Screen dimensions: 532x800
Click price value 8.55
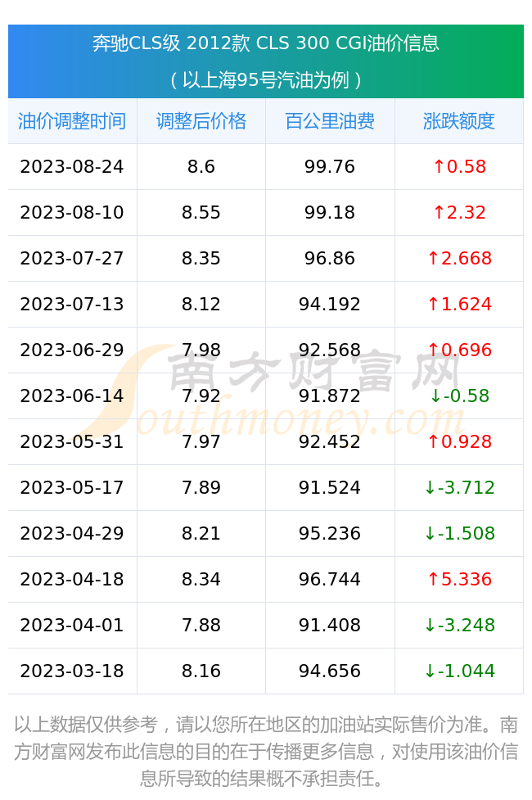click(201, 213)
